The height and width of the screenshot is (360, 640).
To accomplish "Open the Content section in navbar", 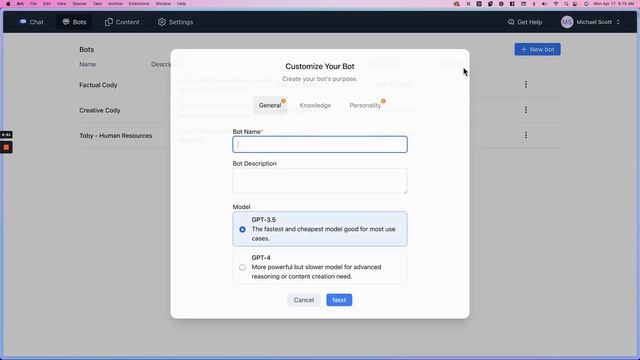I will 122,22.
